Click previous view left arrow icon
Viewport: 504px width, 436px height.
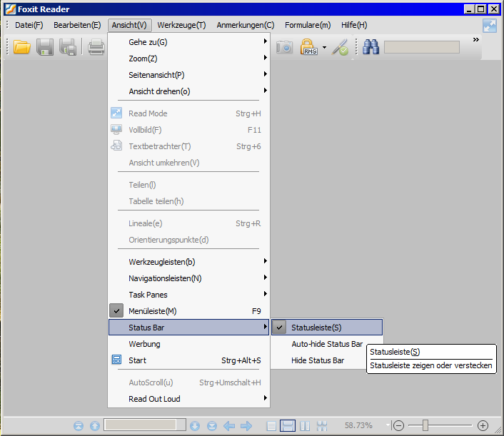pos(229,426)
